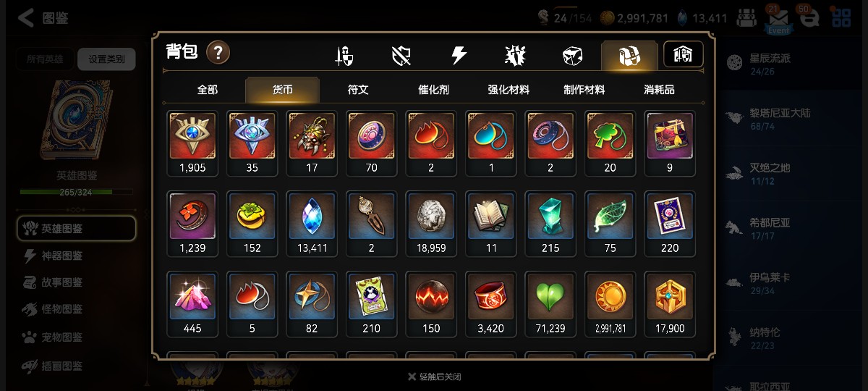
Task: Click the 设置类别 button
Action: [106, 59]
